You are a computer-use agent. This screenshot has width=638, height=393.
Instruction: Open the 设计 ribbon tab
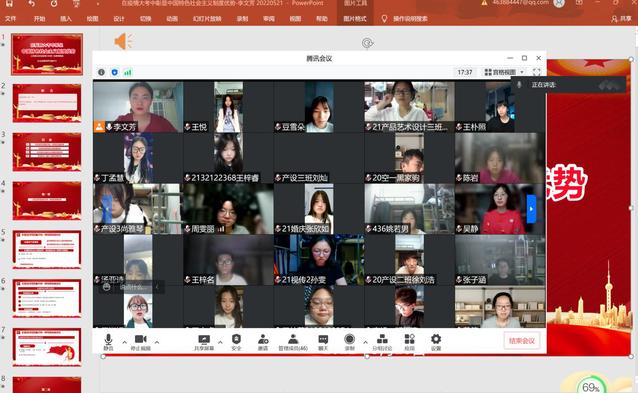[119, 19]
